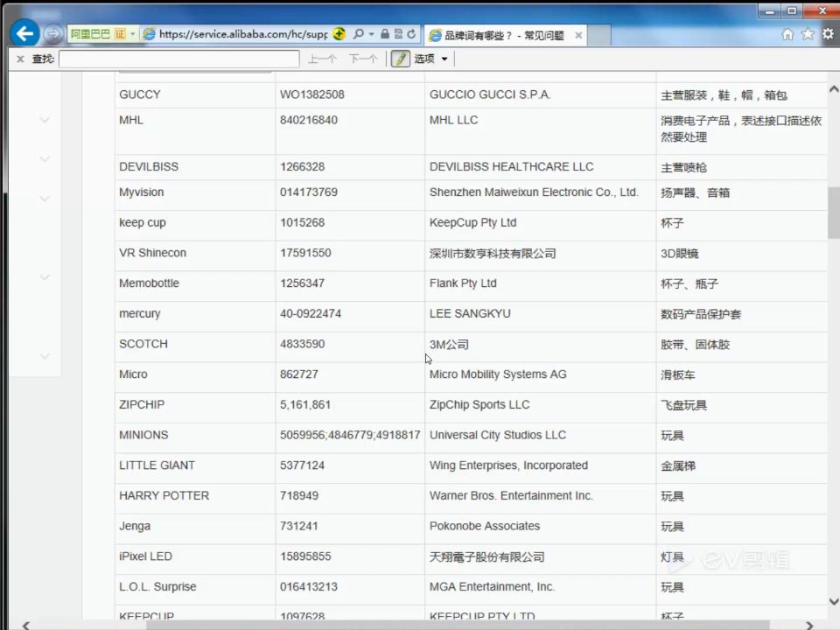Expand sidebar chevron beside Myvision row
This screenshot has height=630, width=840.
click(45, 199)
